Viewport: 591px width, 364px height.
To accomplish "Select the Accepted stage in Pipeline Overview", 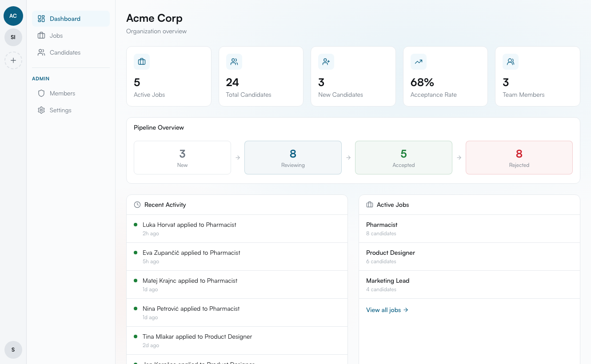I will click(403, 158).
